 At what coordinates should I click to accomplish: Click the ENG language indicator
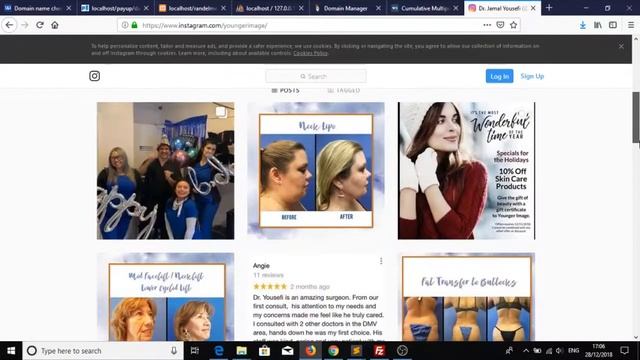pos(573,351)
